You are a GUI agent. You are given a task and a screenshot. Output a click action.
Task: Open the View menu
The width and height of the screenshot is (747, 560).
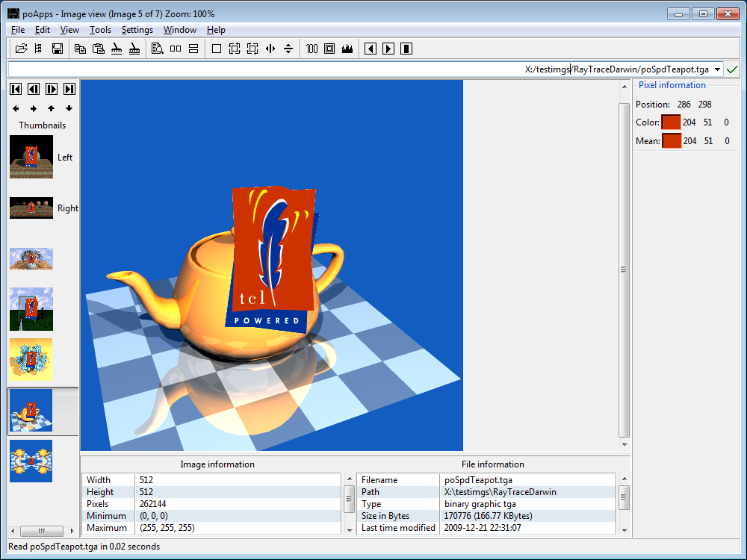[x=69, y=30]
